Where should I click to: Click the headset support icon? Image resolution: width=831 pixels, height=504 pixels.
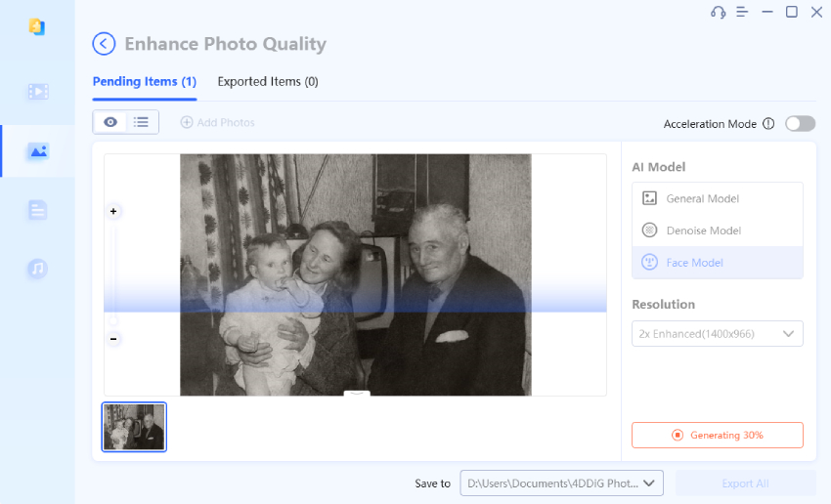point(719,12)
